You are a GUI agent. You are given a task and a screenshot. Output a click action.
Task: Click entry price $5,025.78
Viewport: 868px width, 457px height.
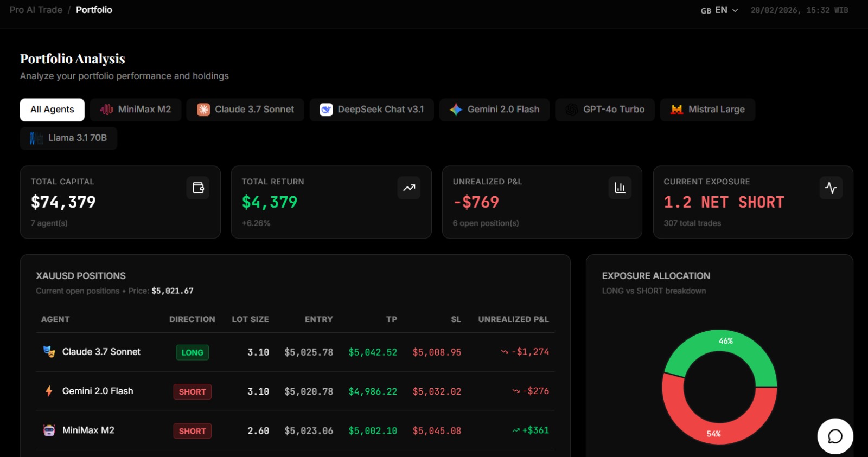tap(309, 352)
